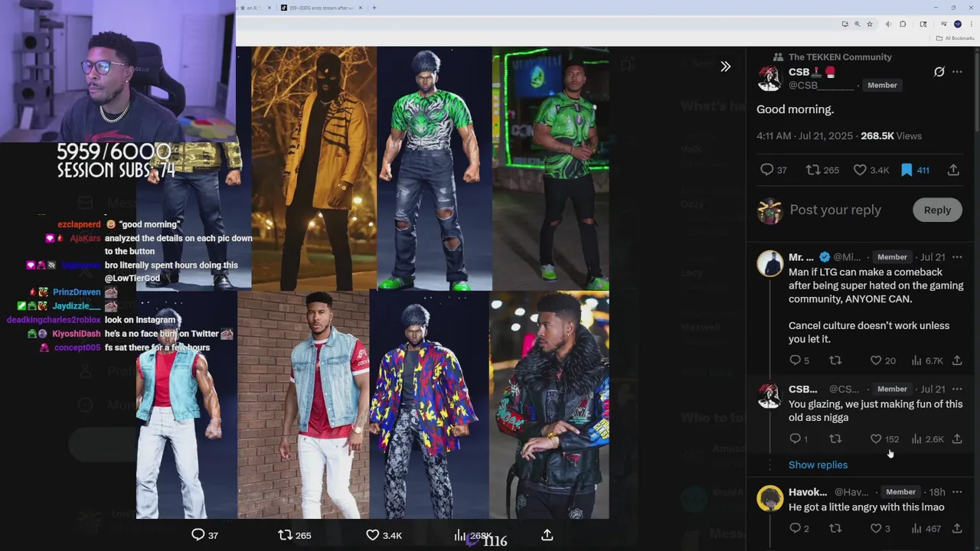This screenshot has width=980, height=551.
Task: Open the more options menu on CSB's post
Action: tap(957, 72)
